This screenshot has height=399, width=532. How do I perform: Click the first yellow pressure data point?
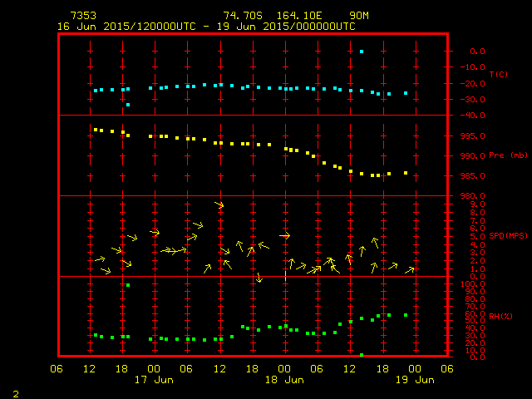[96, 130]
